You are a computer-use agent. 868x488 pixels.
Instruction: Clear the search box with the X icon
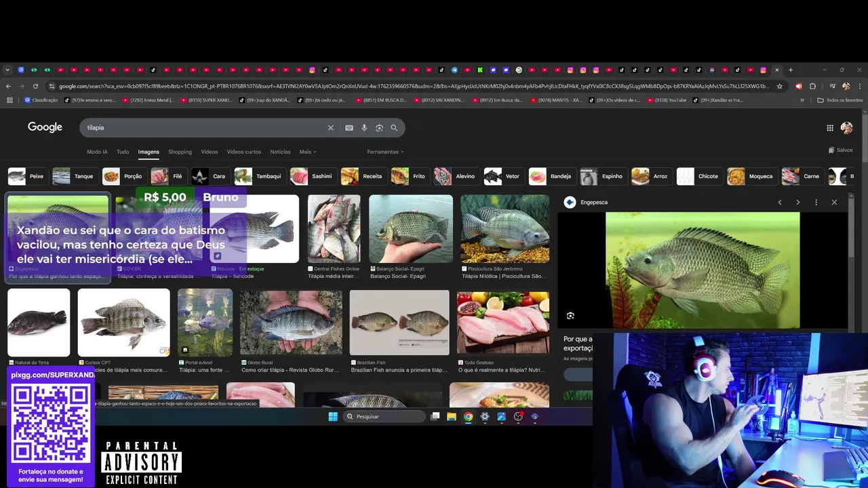[331, 127]
